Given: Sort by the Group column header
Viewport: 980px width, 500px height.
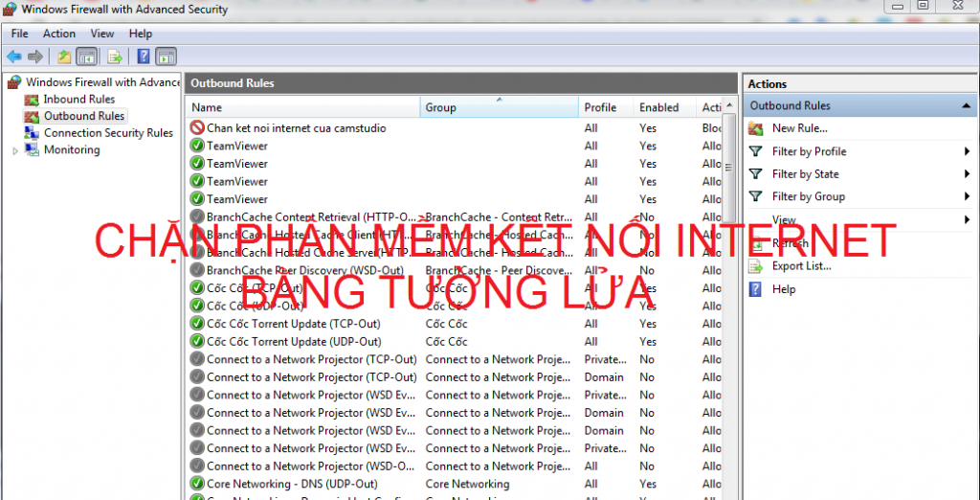Looking at the screenshot, I should [x=500, y=107].
